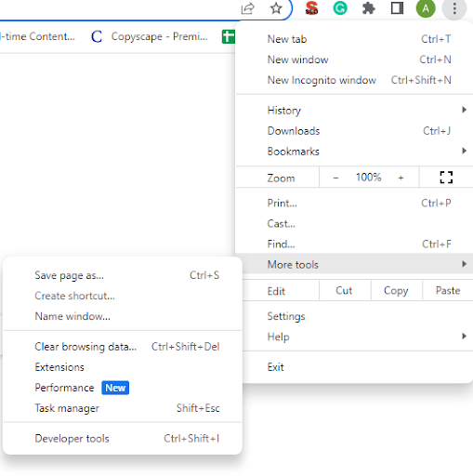Click the share page icon in address bar

tap(248, 8)
